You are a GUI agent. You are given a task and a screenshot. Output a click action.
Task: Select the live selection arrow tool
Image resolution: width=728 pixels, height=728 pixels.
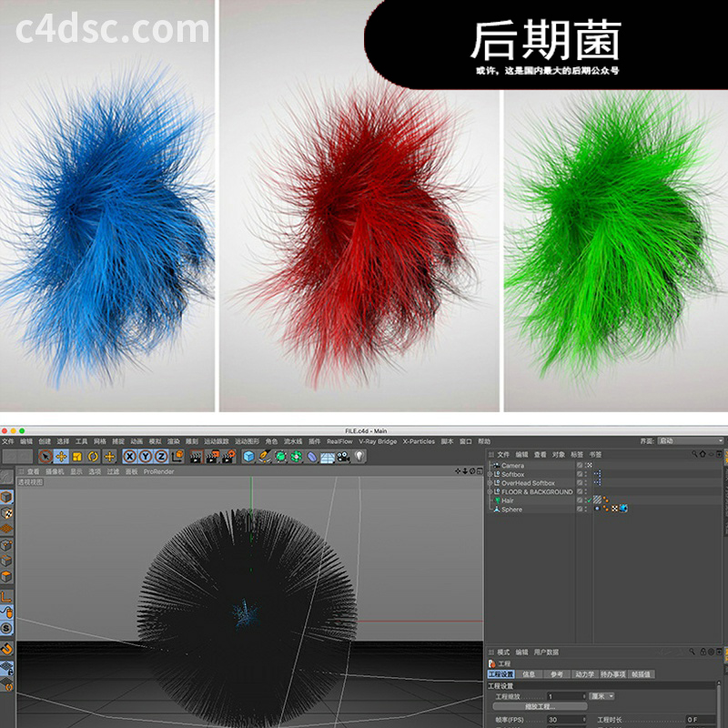pyautogui.click(x=45, y=457)
